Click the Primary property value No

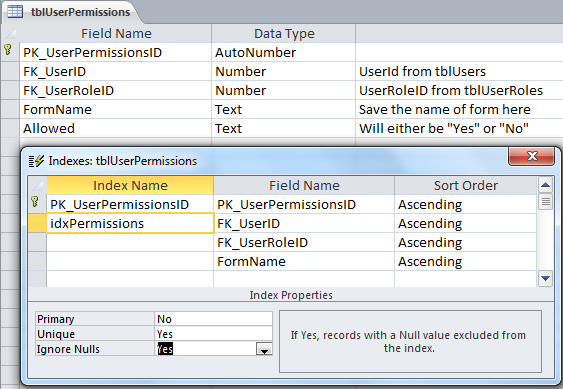[213, 319]
